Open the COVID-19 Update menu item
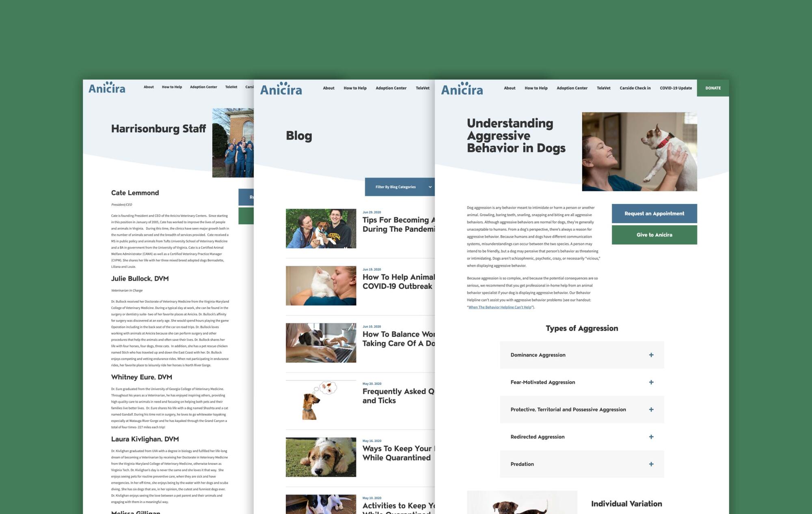Viewport: 812px width, 514px height. [x=676, y=88]
